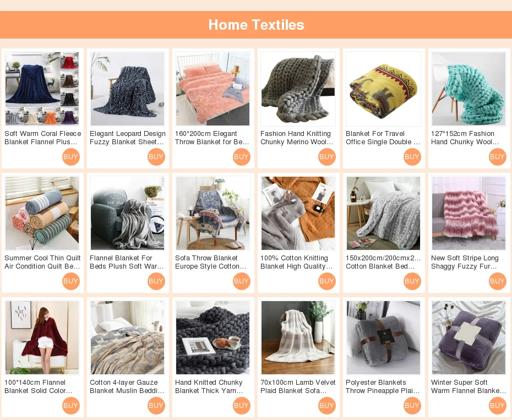512x420 pixels.
Task: Select the Sofa Throw Blanket Europe Style image
Action: point(213,213)
